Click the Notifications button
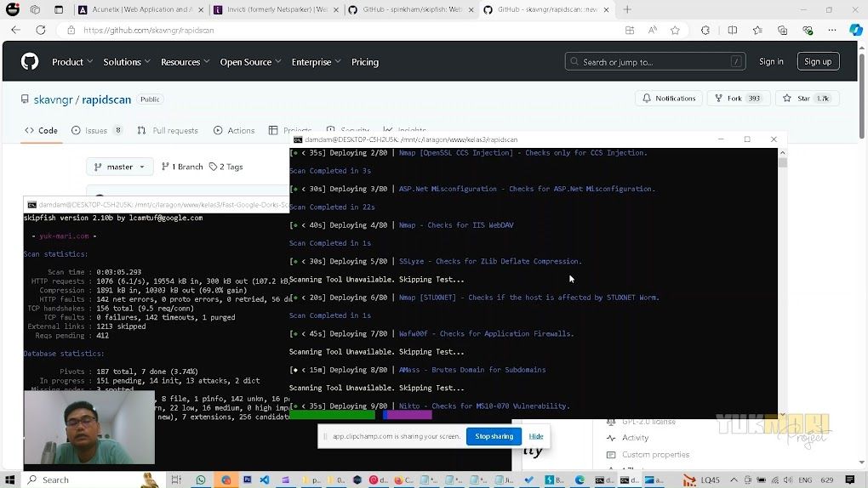 [x=669, y=99]
